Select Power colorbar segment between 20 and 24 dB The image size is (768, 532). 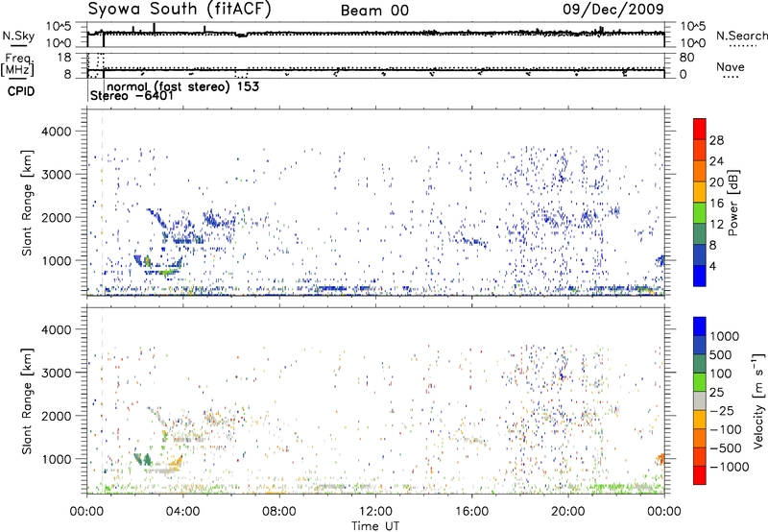pos(700,171)
